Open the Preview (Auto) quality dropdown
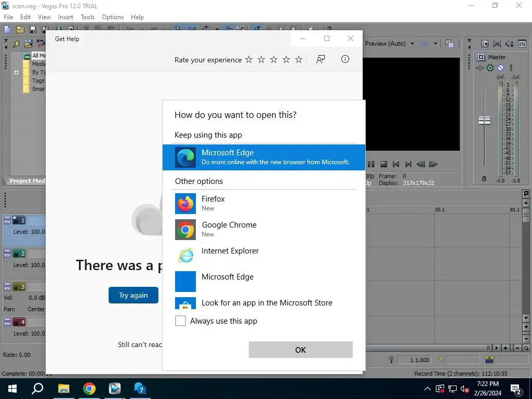This screenshot has height=399, width=532. click(x=412, y=44)
